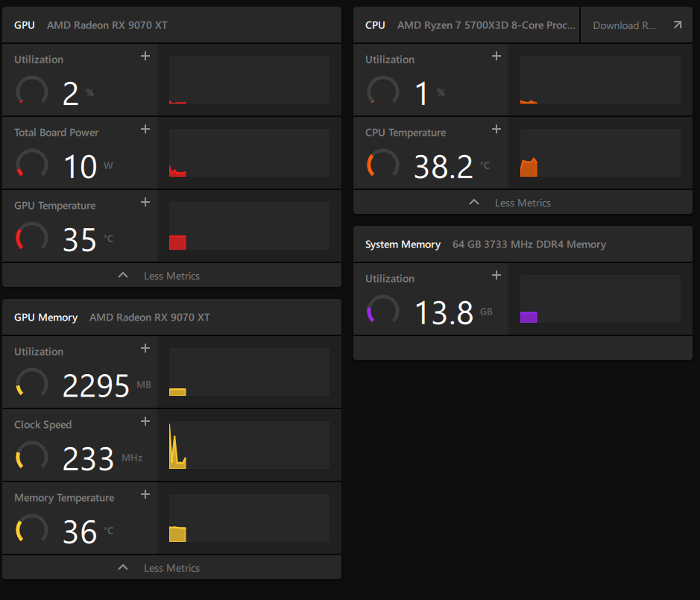Click the Total Board Power history graph

[x=249, y=153]
